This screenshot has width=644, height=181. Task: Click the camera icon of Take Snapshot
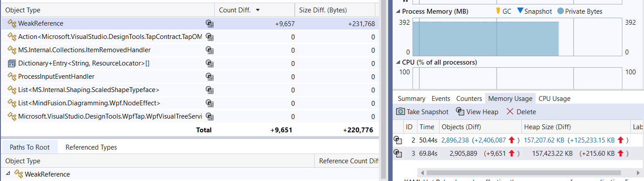[x=400, y=112]
